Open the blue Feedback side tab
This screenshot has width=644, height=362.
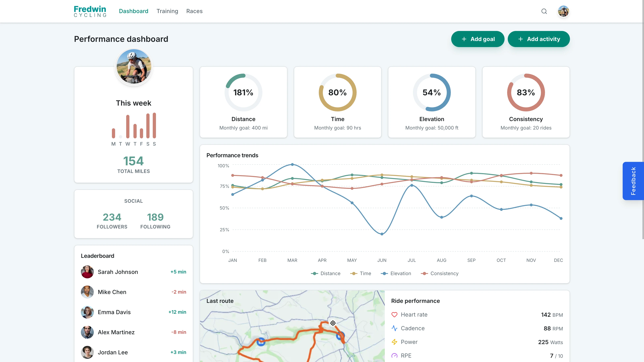coord(633,181)
